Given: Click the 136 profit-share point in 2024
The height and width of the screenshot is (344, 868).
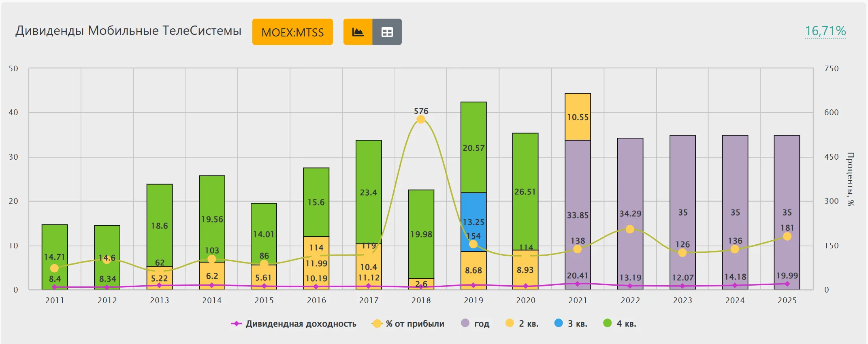Looking at the screenshot, I should 735,249.
